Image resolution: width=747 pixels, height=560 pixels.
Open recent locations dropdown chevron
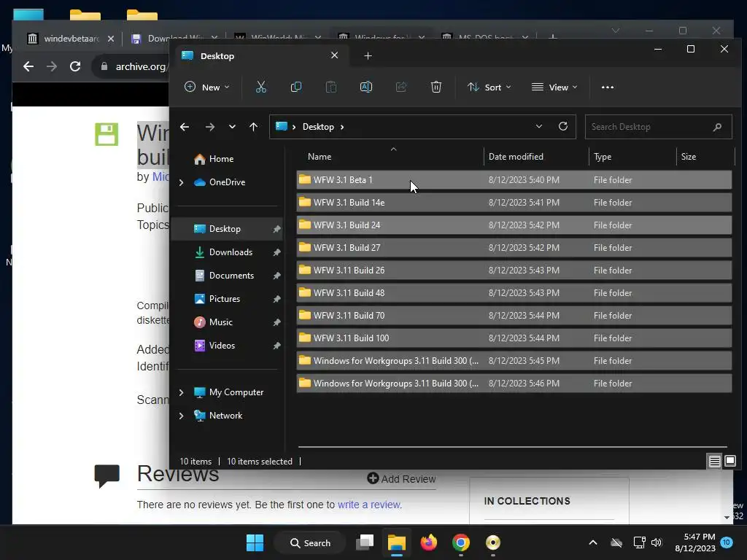[232, 127]
